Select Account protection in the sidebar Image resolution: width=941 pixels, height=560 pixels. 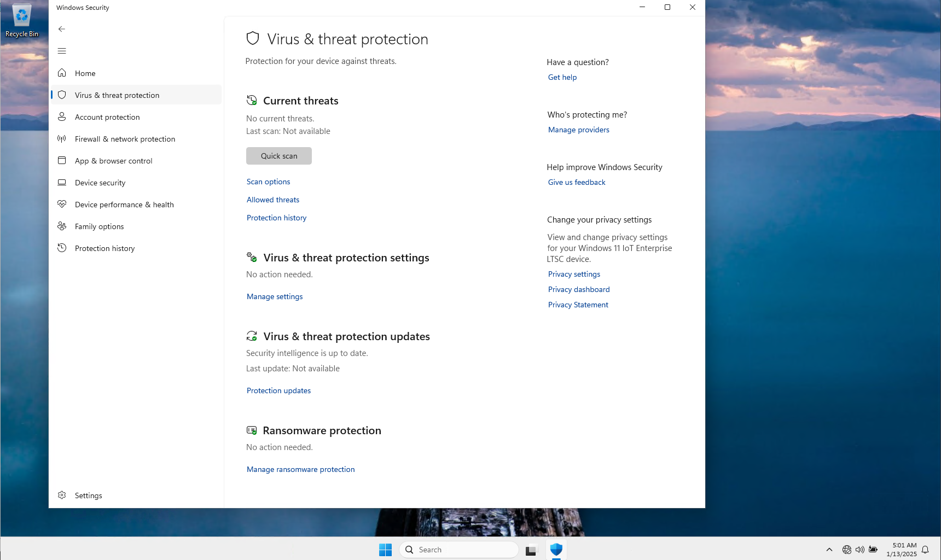pyautogui.click(x=136, y=116)
